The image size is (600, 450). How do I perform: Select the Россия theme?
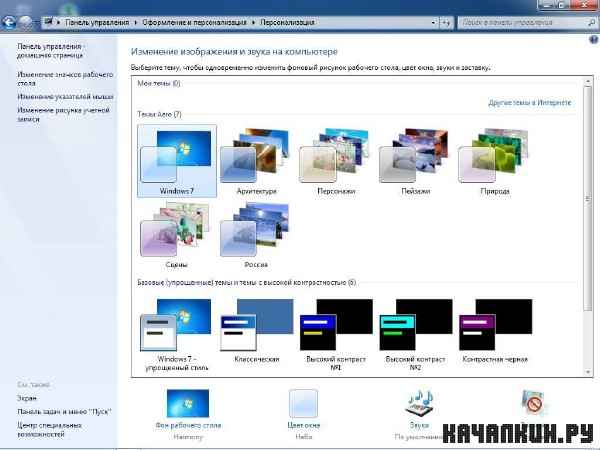[256, 235]
